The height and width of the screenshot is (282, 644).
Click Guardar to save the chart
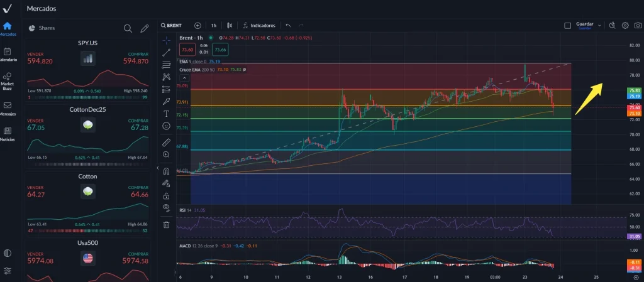tap(585, 25)
